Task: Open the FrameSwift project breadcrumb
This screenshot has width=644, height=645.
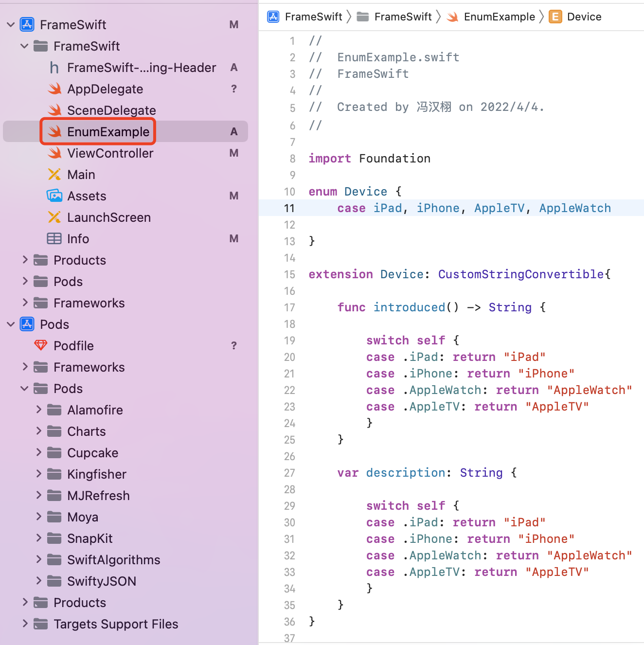Action: [313, 17]
